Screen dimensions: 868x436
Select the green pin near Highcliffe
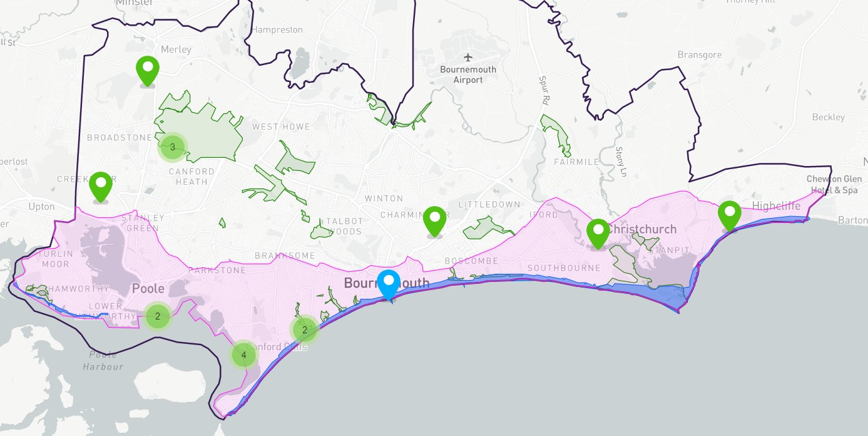[x=729, y=215]
